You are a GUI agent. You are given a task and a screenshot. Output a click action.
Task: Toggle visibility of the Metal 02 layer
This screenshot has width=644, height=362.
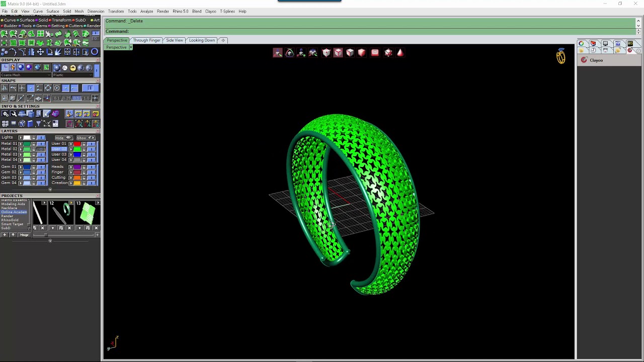[41, 149]
